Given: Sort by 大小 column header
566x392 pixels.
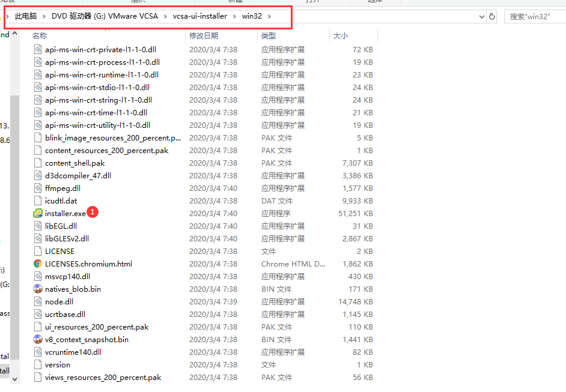Looking at the screenshot, I should click(x=340, y=36).
